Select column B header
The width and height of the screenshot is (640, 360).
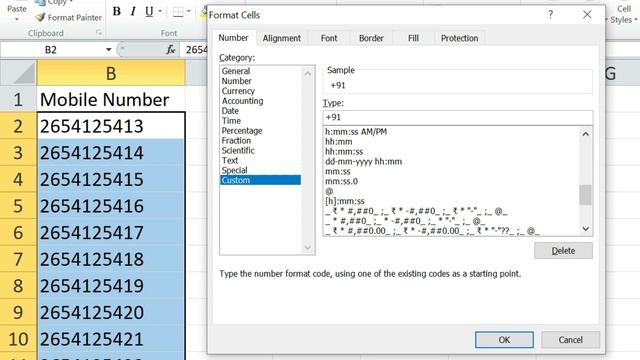(111, 73)
